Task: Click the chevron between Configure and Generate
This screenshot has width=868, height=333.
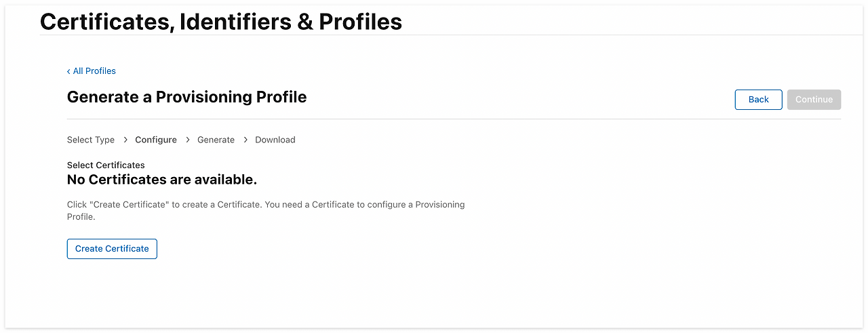Action: click(187, 140)
